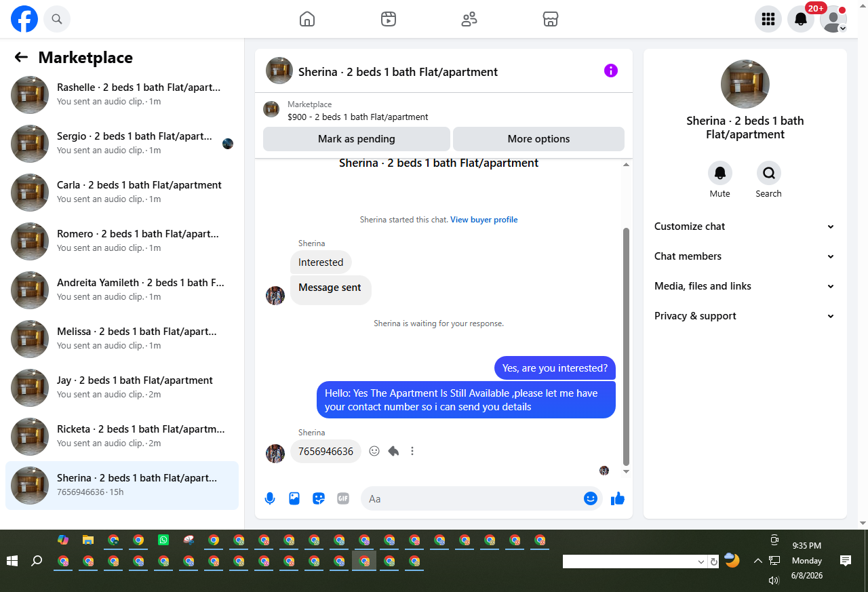868x592 pixels.
Task: Click the Mark as pending button
Action: (x=357, y=139)
